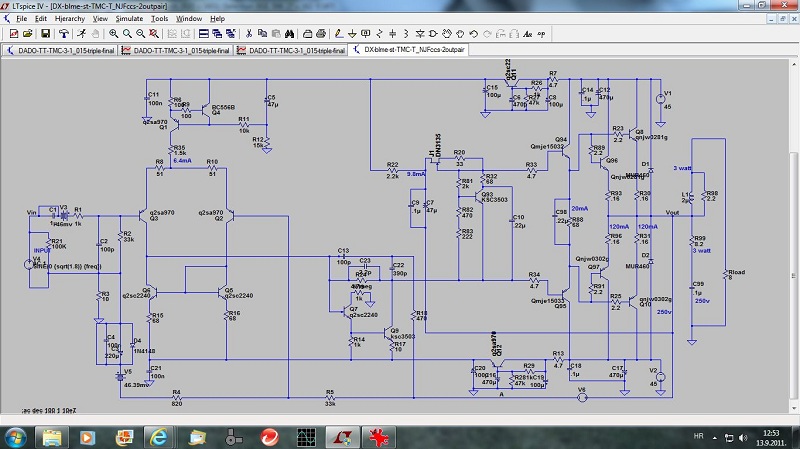800x449 pixels.
Task: Click the Run simulation icon
Action: (x=79, y=32)
